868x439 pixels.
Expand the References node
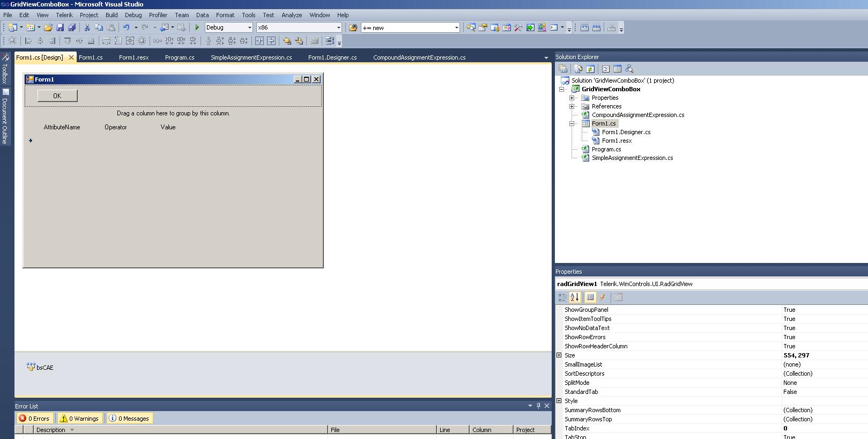(x=572, y=106)
